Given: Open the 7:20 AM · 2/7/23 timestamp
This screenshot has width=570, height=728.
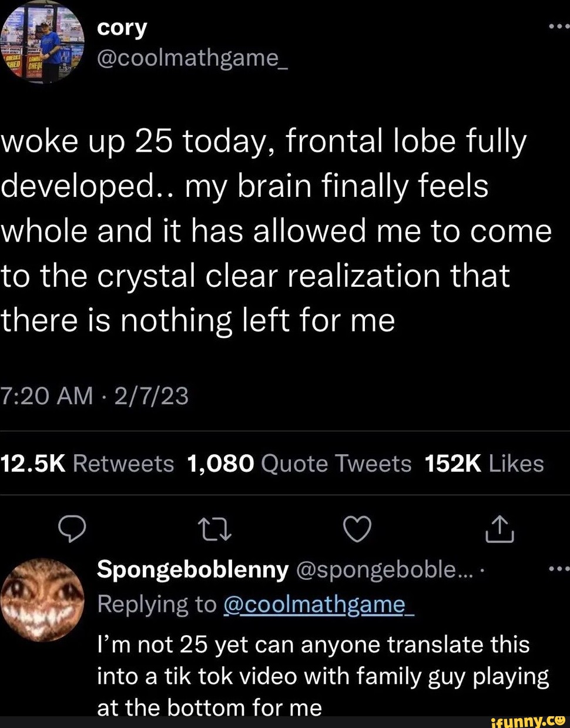Looking at the screenshot, I should click(95, 396).
